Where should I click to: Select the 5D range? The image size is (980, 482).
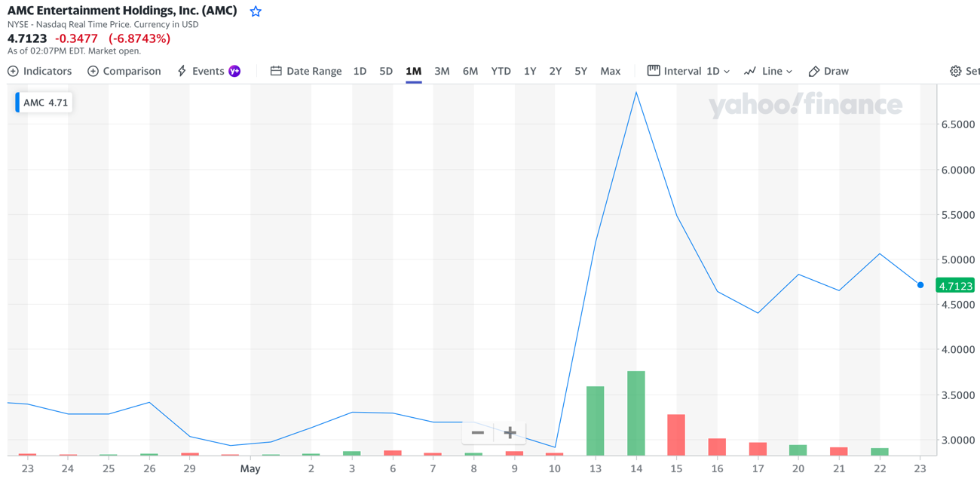coord(386,71)
